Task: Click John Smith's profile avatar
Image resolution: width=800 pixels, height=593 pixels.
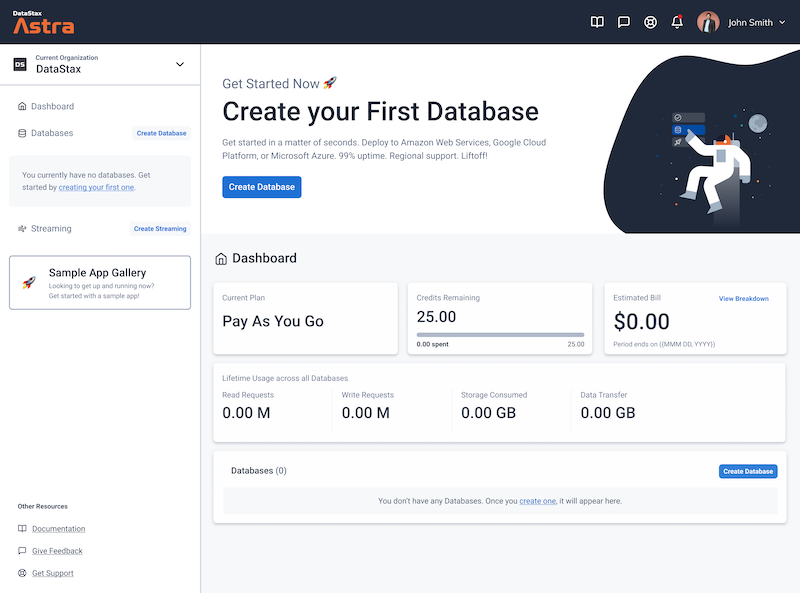Action: click(x=708, y=22)
